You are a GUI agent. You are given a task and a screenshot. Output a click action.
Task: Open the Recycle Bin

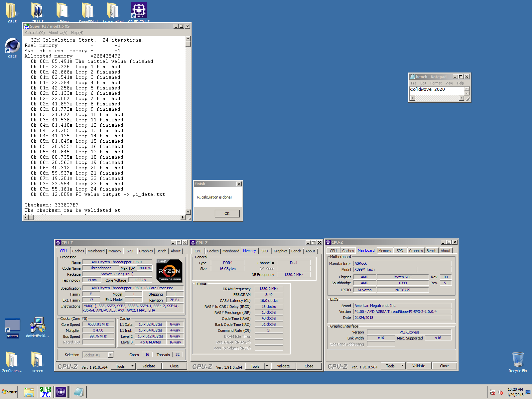[518, 362]
